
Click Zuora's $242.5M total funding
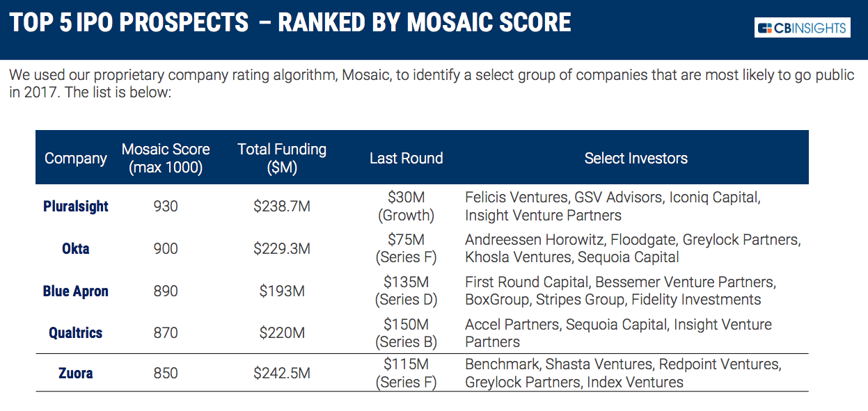[281, 373]
